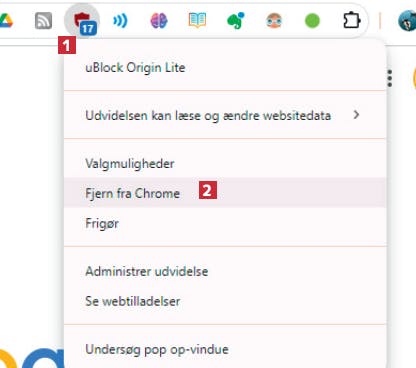The width and height of the screenshot is (416, 368).
Task: Expand 'Udvidelsen kan læse og ændre websitedata' submenu
Action: (225, 115)
